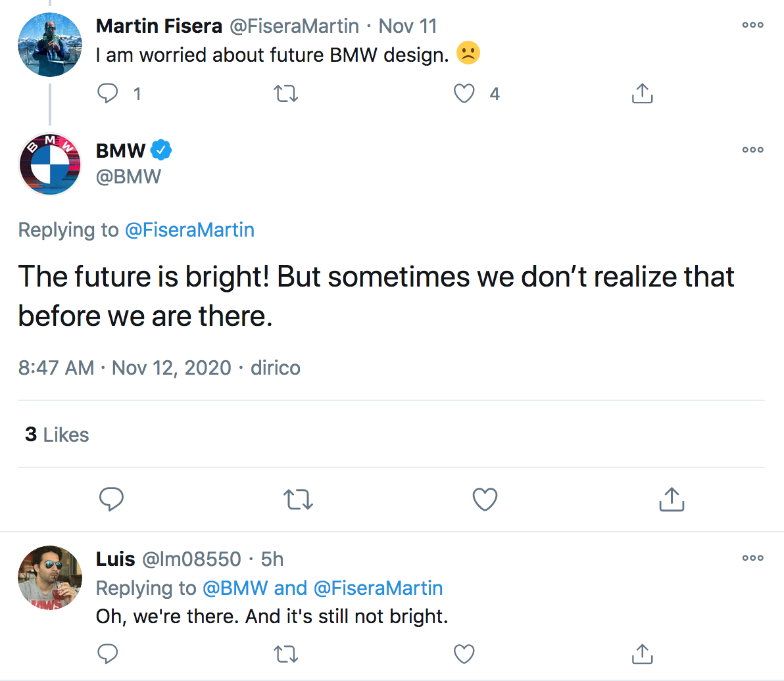Open Luis's profile avatar
This screenshot has height=681, width=784.
50,578
